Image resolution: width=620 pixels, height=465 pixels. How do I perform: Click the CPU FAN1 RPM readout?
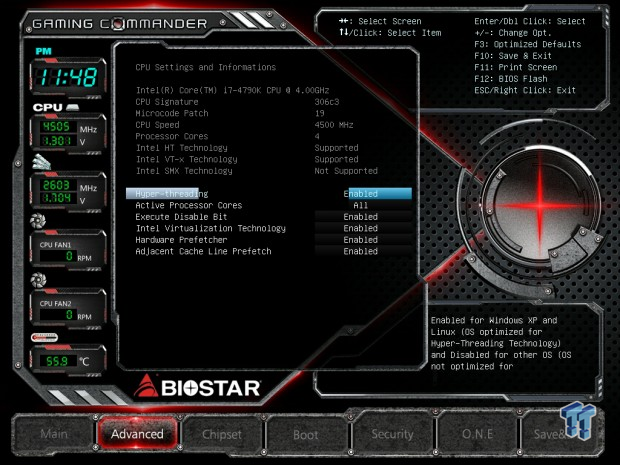pyautogui.click(x=58, y=256)
